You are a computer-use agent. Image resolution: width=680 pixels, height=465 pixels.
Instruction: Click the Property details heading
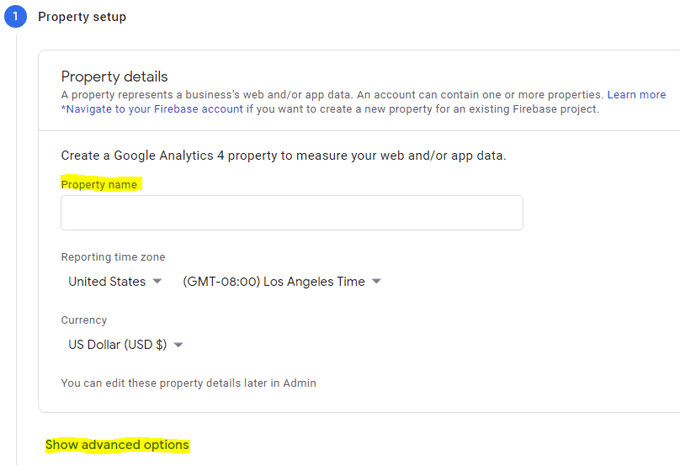[114, 77]
